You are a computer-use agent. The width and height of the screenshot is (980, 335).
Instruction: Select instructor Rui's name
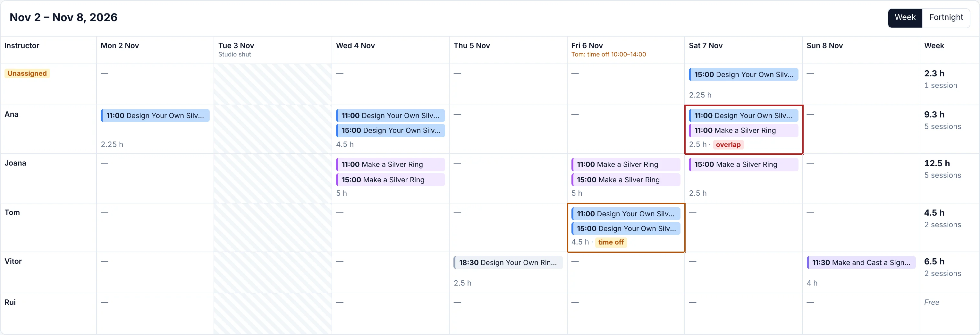click(x=10, y=302)
